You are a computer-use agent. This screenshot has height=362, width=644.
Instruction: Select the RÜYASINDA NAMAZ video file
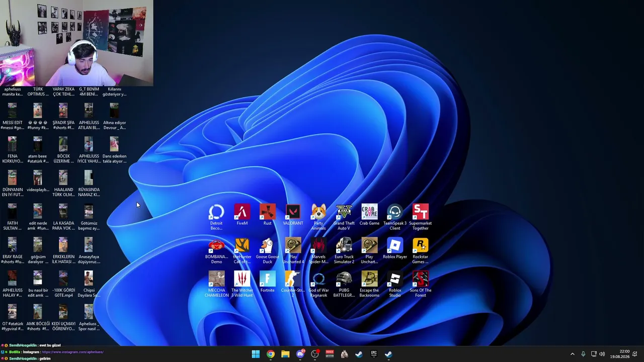pos(89,184)
